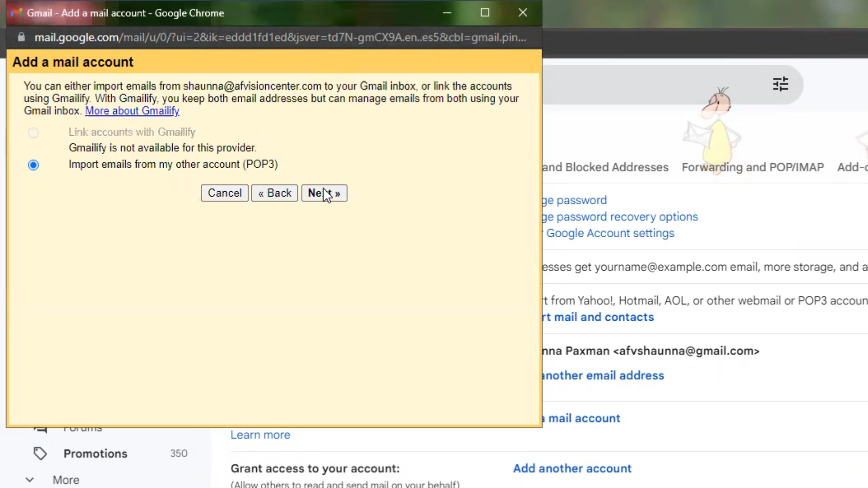Click the Next button

pyautogui.click(x=324, y=193)
